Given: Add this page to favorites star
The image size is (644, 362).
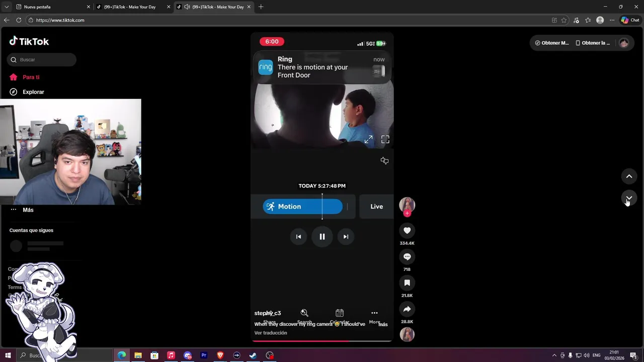Looking at the screenshot, I should (x=564, y=20).
